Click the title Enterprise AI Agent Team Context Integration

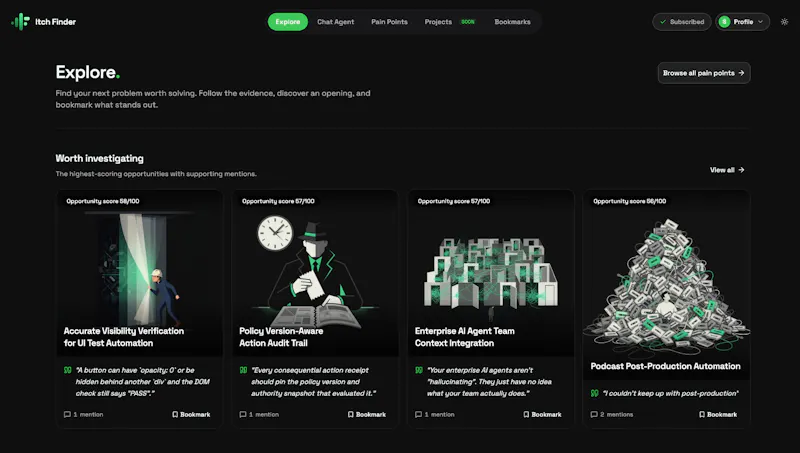point(465,337)
